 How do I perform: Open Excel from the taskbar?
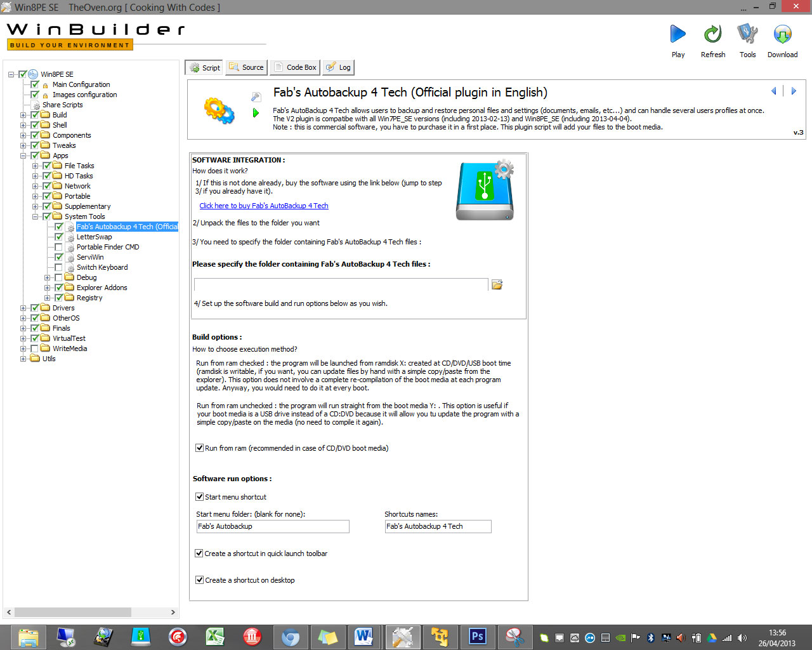coord(215,637)
